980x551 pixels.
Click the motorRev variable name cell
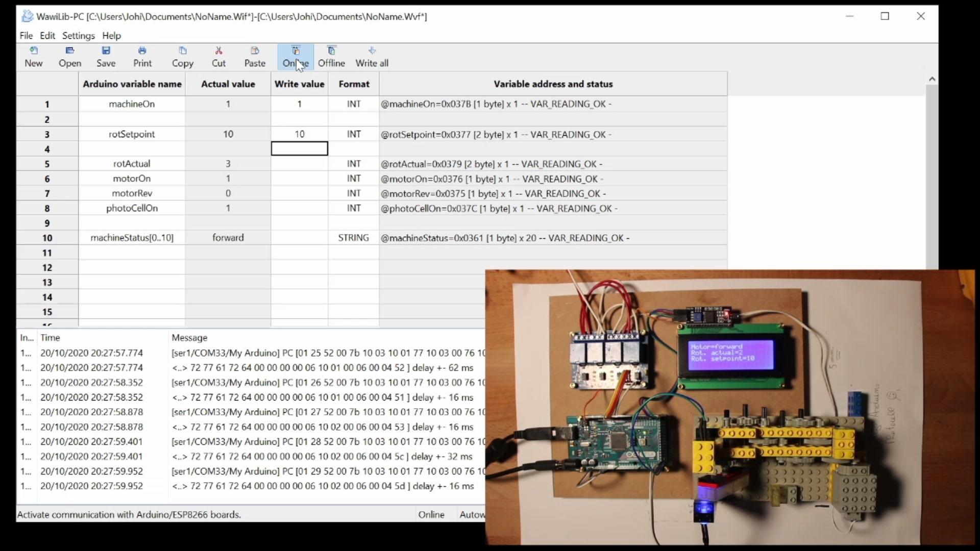point(132,193)
